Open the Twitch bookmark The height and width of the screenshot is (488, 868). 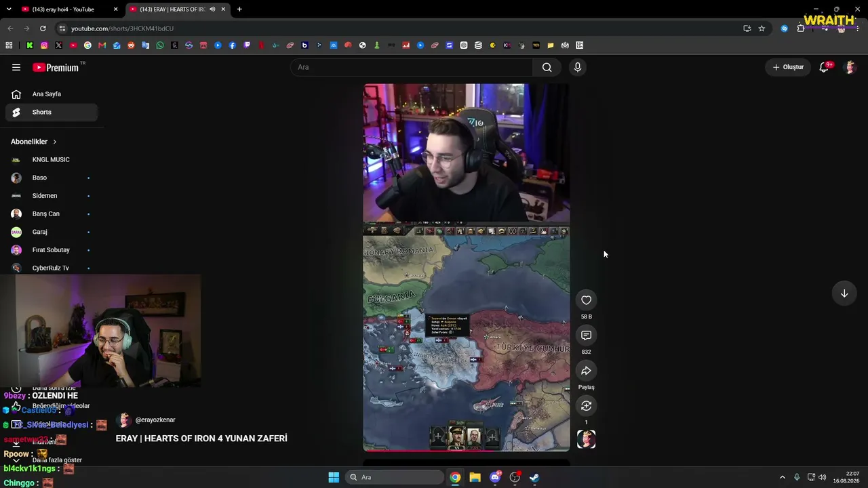pyautogui.click(x=247, y=45)
